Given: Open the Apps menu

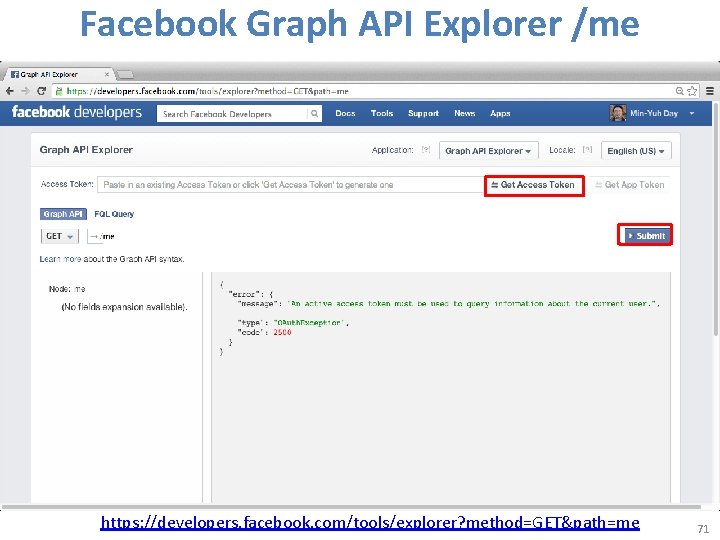Looking at the screenshot, I should 500,113.
